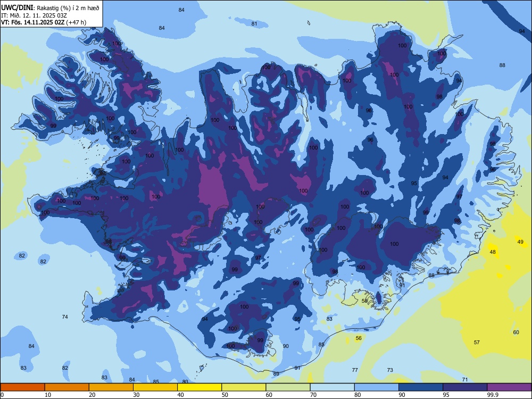This screenshot has width=532, height=399.
Task: Click the legend tick label '70'
Action: (x=313, y=395)
